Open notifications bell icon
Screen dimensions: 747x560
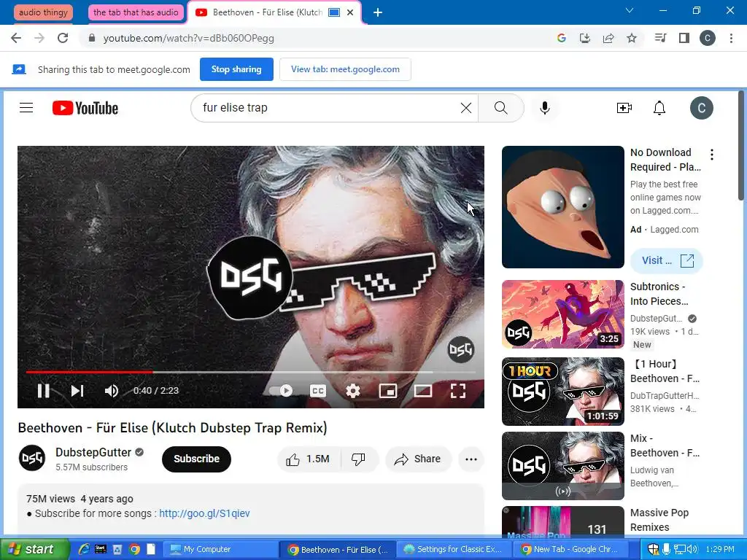click(659, 108)
